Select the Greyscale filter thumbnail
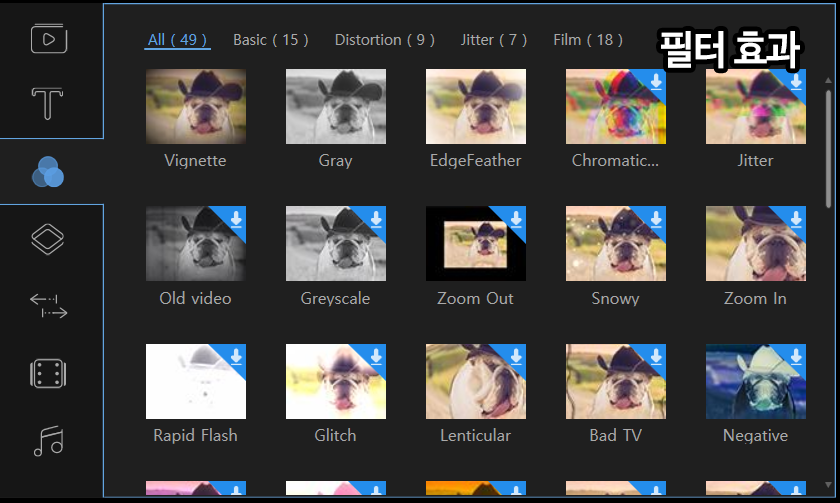Image resolution: width=840 pixels, height=503 pixels. (x=335, y=243)
